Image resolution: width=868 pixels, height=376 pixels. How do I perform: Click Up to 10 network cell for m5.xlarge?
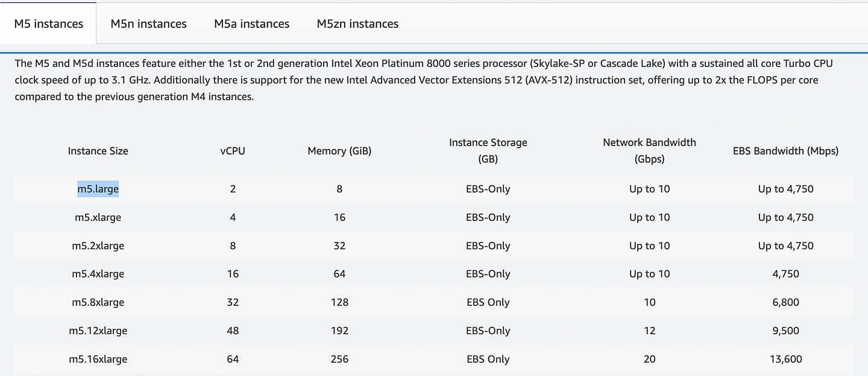click(649, 217)
